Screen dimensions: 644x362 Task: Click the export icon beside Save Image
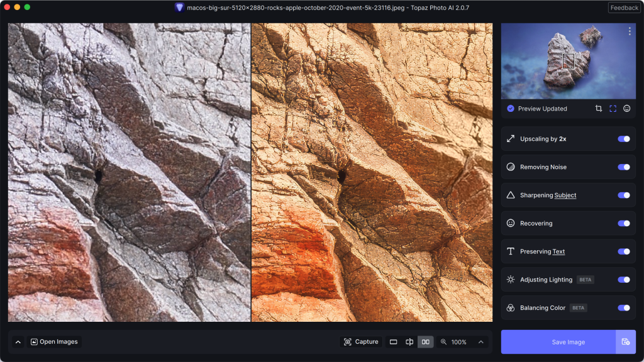click(626, 341)
